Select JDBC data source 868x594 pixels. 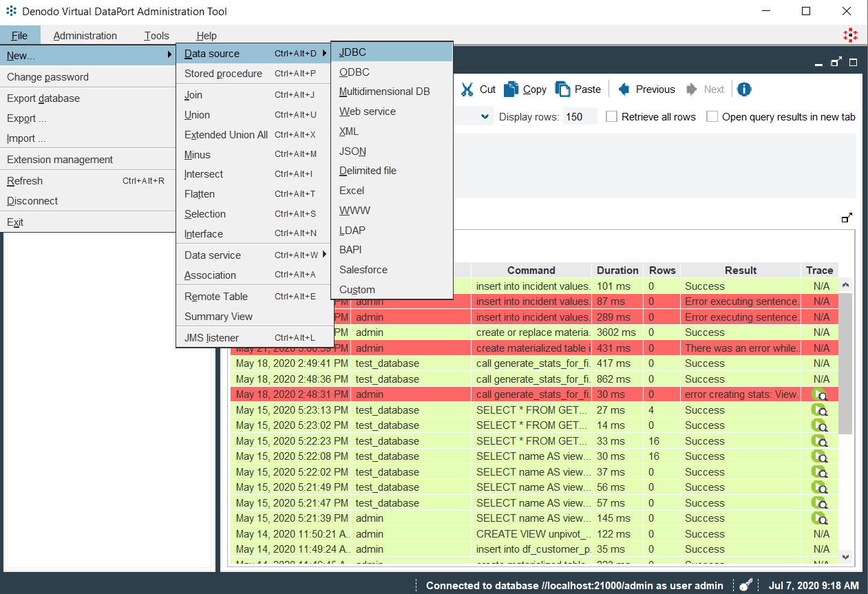tap(392, 52)
